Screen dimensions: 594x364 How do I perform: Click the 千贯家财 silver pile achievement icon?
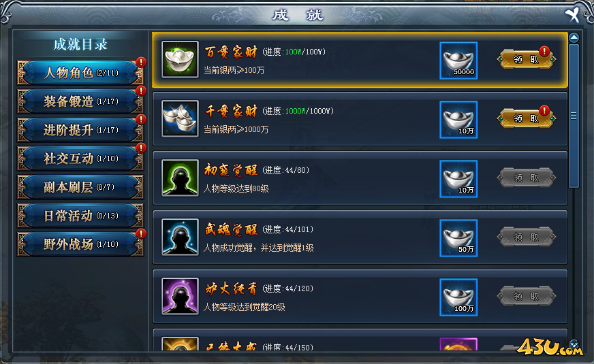click(x=180, y=119)
